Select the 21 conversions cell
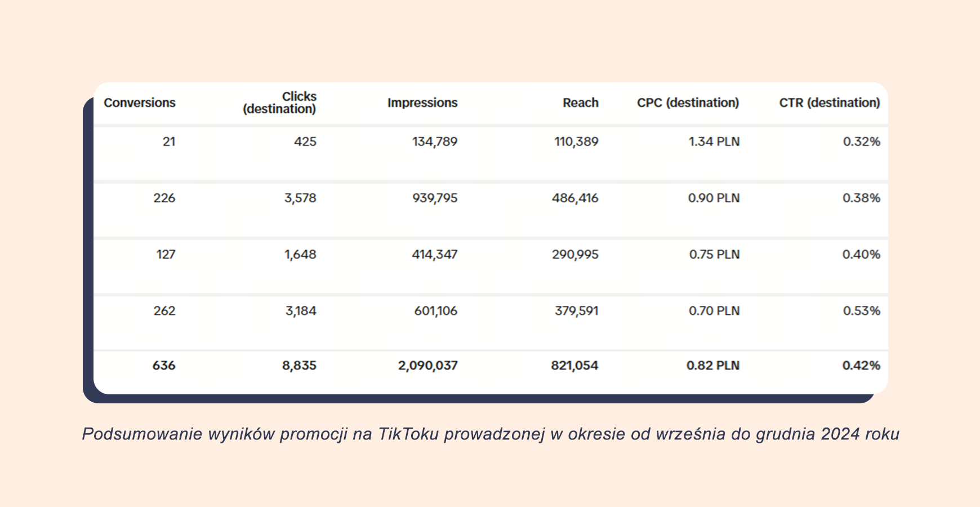980x507 pixels. tap(169, 142)
